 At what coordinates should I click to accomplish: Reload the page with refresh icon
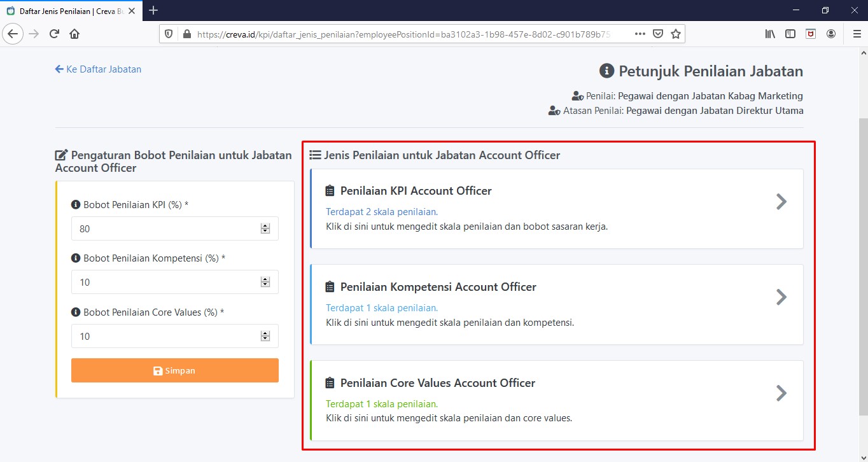point(54,34)
